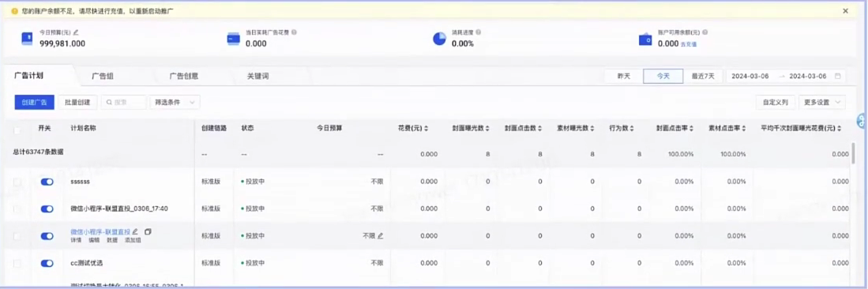Click the account balance wallet icon
The image size is (868, 289).
[x=645, y=39]
